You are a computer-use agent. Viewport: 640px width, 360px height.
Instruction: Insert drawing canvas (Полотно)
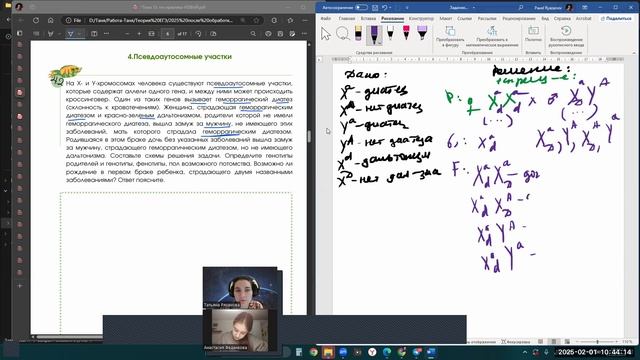tap(533, 34)
